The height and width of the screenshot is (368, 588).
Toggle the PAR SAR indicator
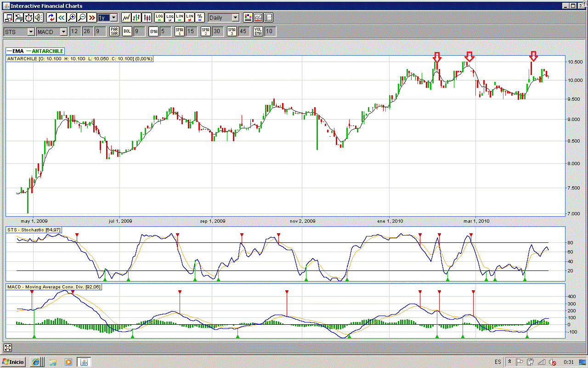[x=114, y=32]
